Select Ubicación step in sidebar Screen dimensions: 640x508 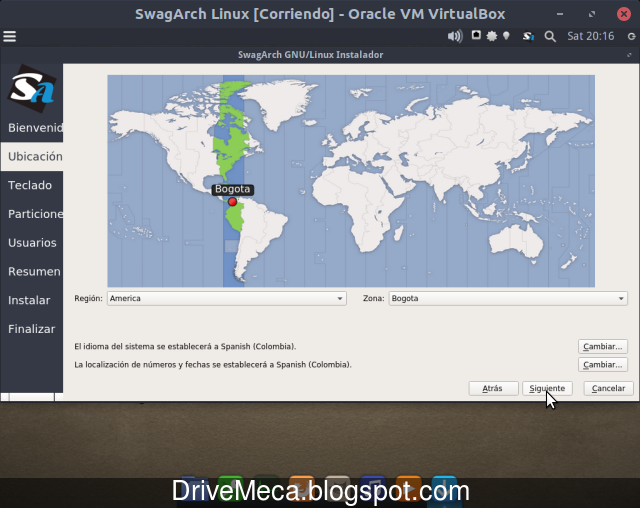[32, 157]
